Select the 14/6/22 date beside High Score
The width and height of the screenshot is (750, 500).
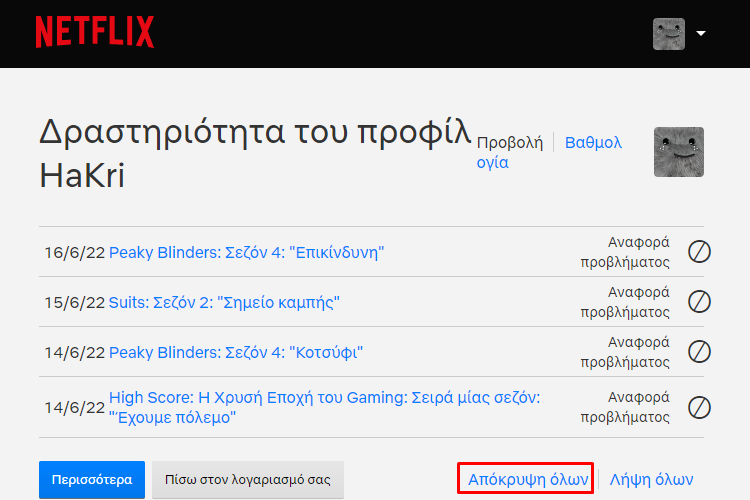(x=75, y=408)
